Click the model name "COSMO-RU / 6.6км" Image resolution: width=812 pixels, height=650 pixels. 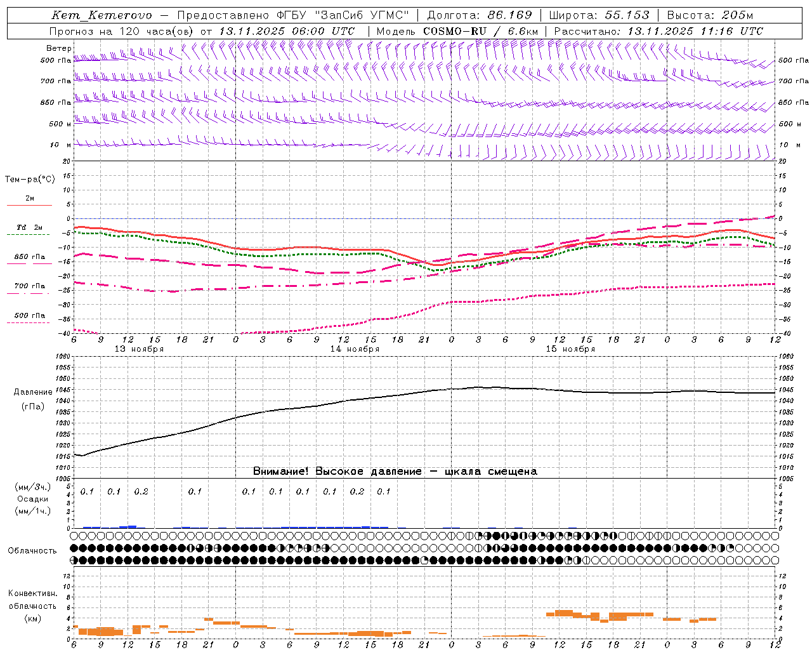tap(481, 31)
